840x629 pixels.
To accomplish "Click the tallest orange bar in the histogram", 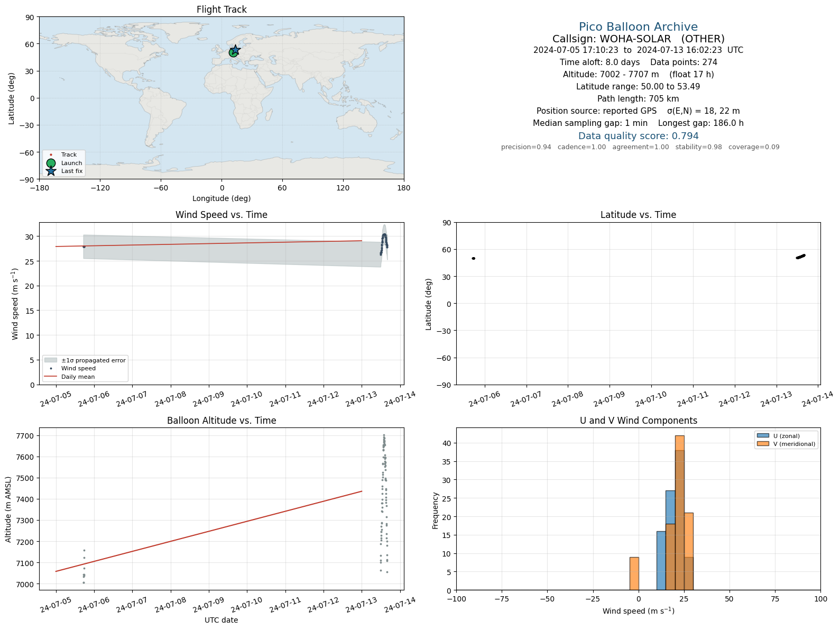I will (x=679, y=513).
